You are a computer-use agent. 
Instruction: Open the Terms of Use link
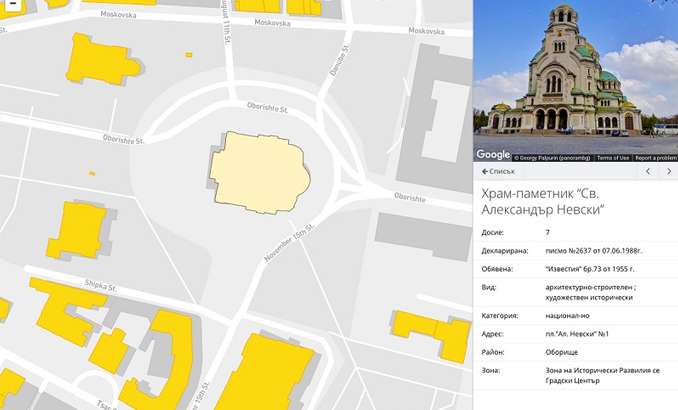613,158
